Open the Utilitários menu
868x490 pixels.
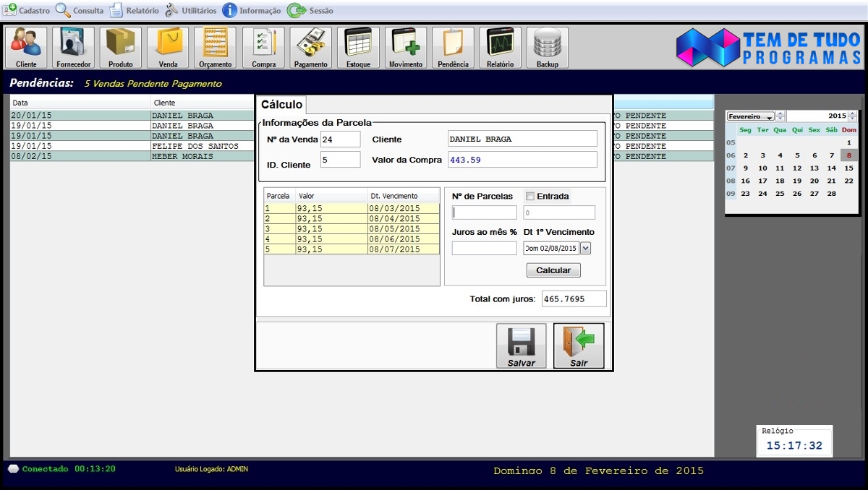191,11
